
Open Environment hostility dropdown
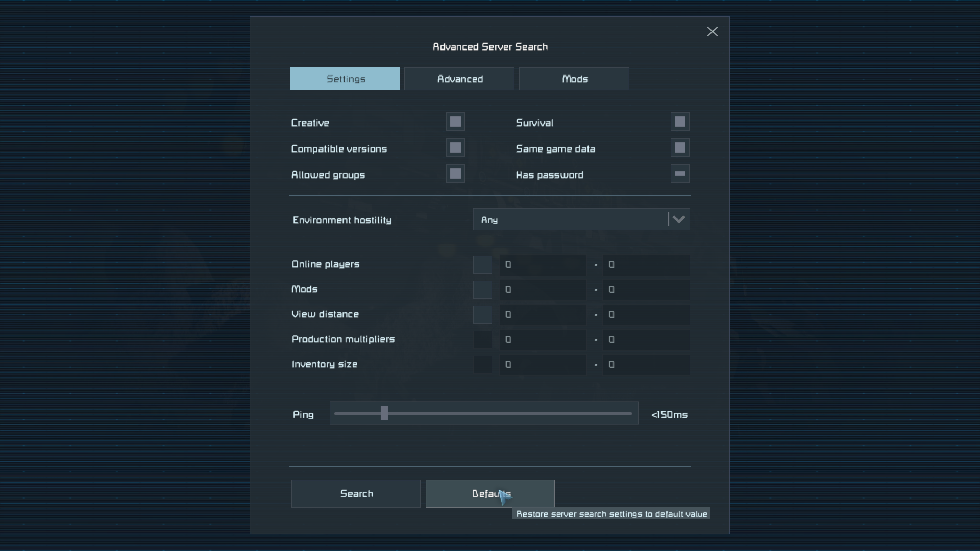(570, 219)
